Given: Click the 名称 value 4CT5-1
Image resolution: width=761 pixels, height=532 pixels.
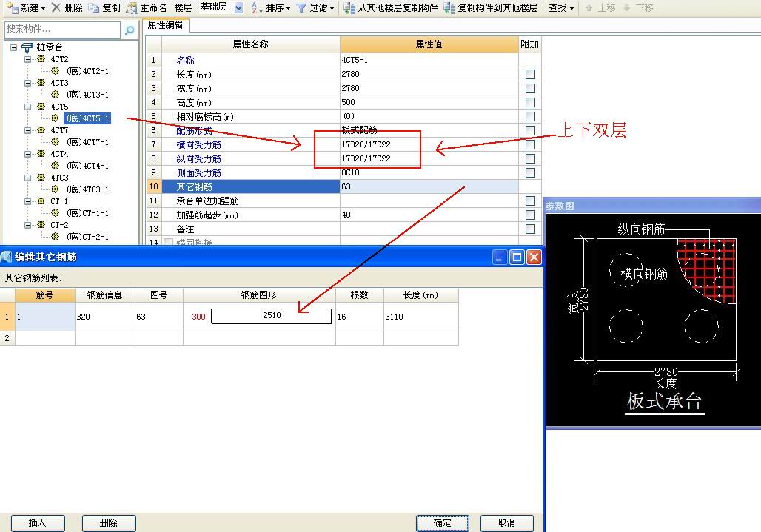Looking at the screenshot, I should (429, 60).
